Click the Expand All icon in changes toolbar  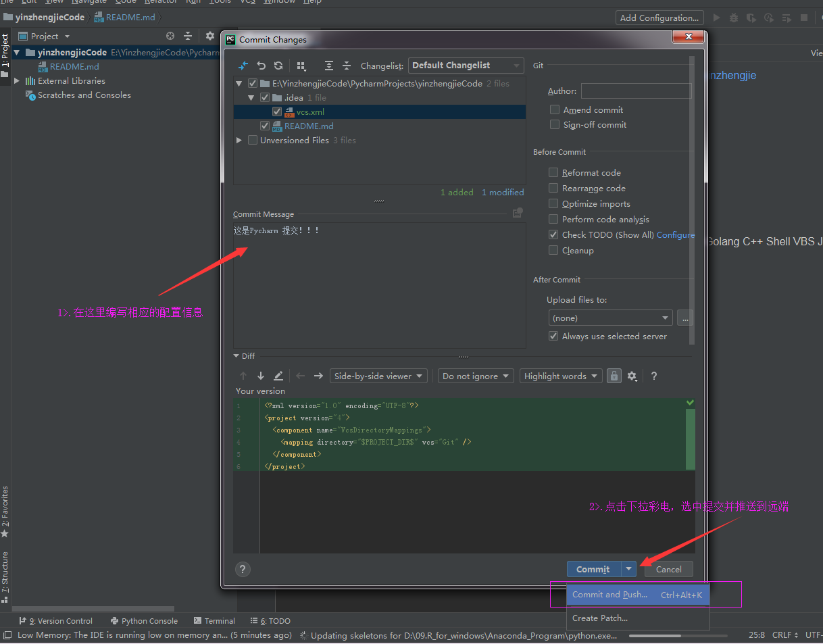(x=329, y=66)
